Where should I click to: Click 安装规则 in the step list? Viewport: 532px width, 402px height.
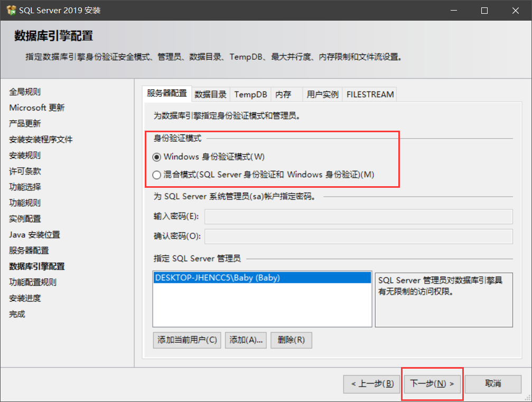(x=25, y=156)
